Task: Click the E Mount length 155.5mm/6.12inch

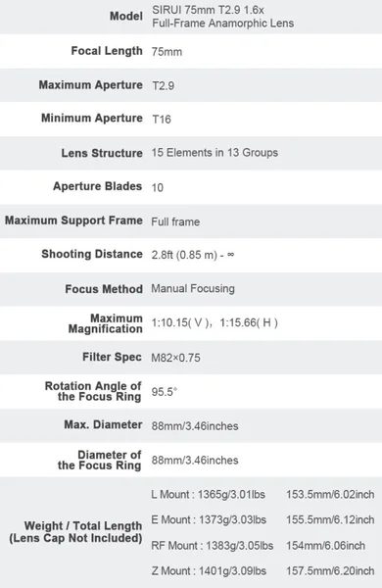Action: [x=330, y=520]
